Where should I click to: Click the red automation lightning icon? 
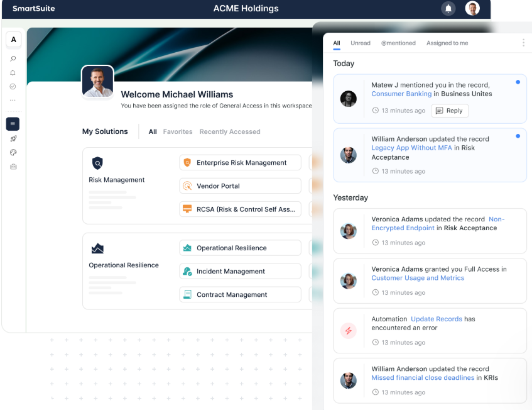(349, 331)
